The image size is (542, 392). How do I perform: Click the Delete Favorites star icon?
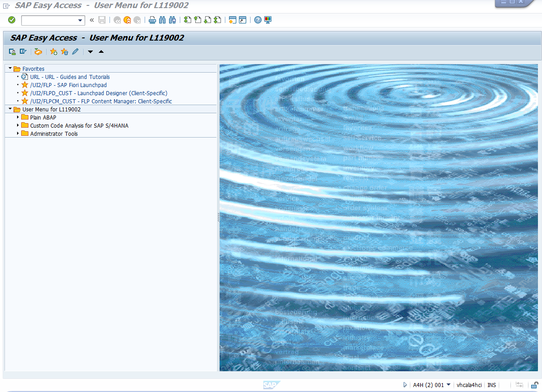click(64, 52)
